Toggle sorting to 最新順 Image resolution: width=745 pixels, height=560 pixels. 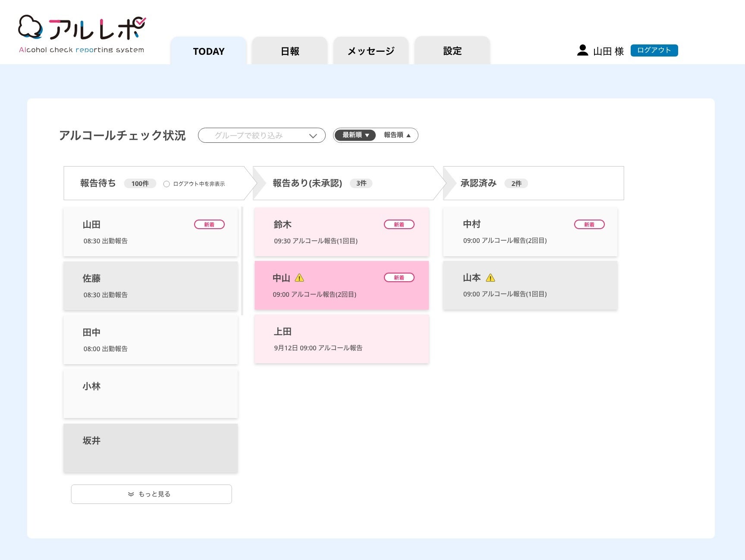[x=355, y=135]
